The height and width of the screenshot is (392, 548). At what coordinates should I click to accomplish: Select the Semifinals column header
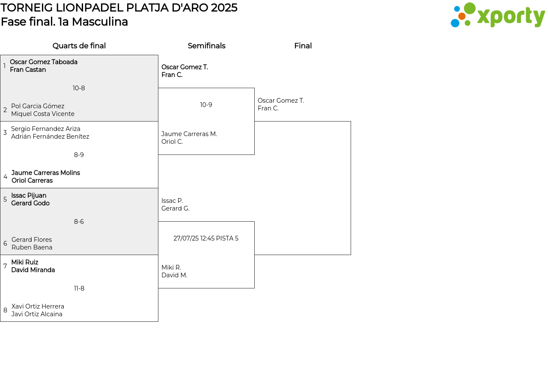coord(206,46)
